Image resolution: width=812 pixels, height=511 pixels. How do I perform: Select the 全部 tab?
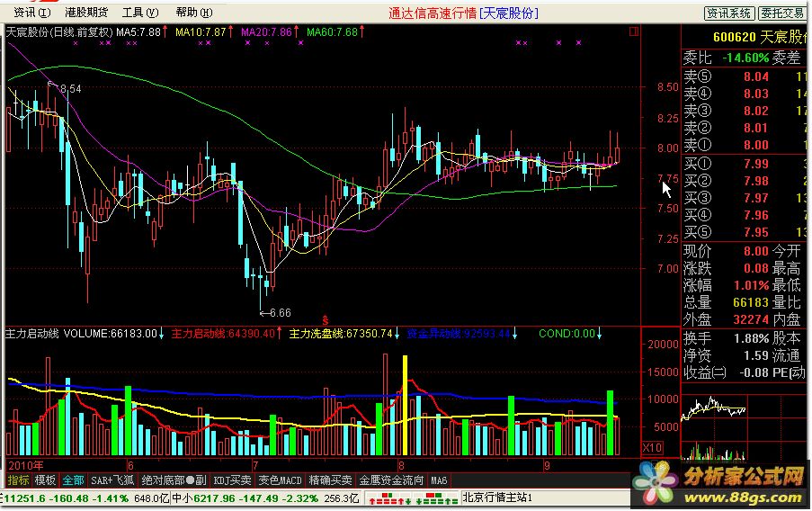point(73,480)
